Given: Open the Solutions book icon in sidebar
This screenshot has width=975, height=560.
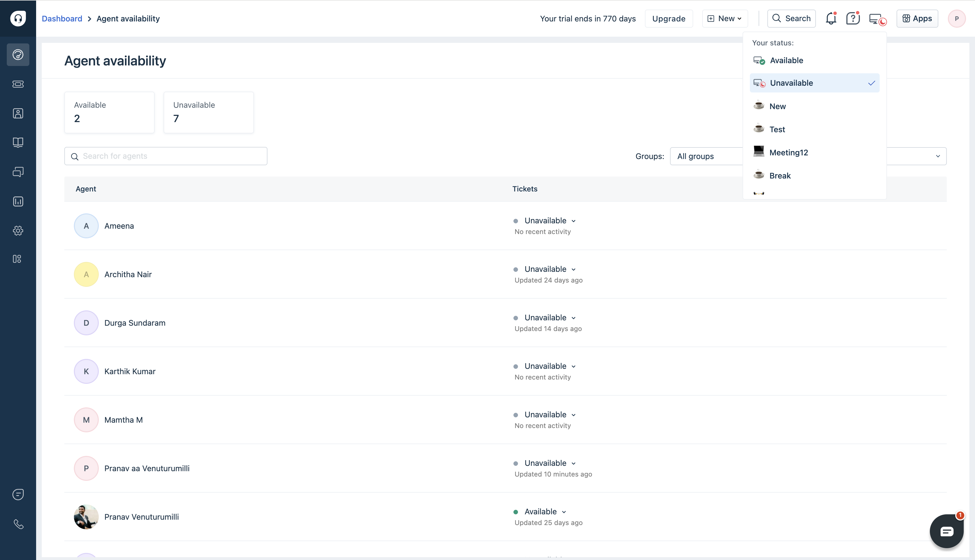Looking at the screenshot, I should click(x=18, y=143).
